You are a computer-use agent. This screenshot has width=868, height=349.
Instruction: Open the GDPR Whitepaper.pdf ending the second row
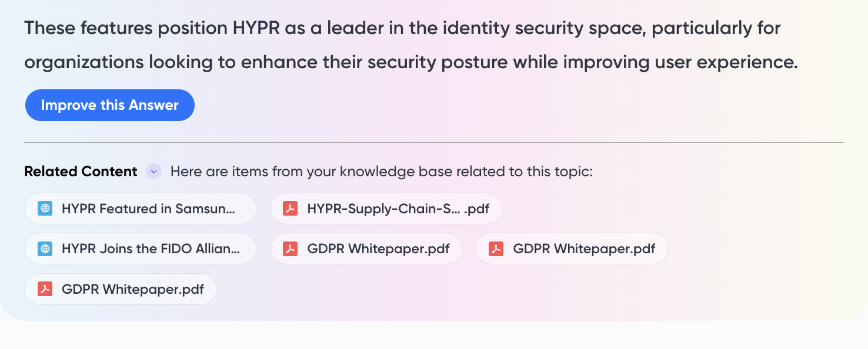(x=572, y=249)
